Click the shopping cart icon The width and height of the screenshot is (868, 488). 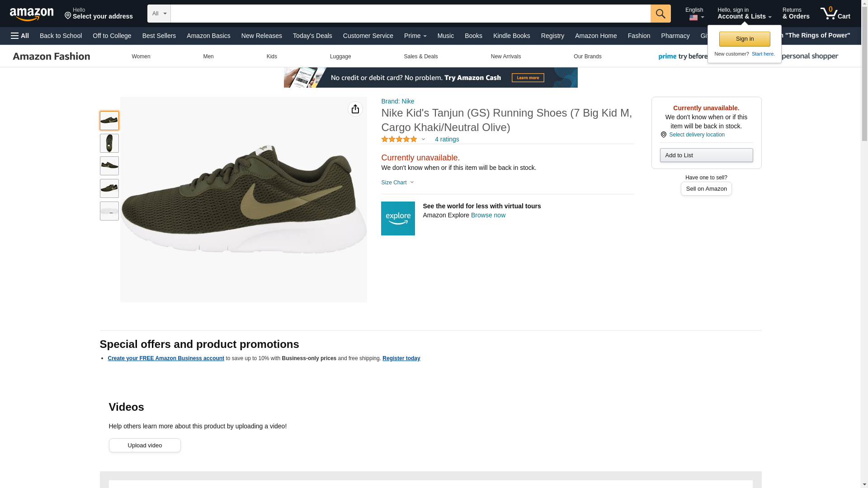835,14
